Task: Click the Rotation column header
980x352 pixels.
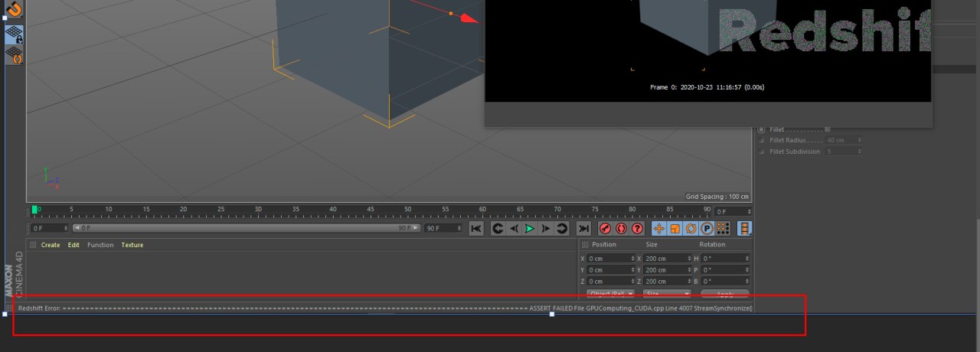Action: click(x=712, y=244)
